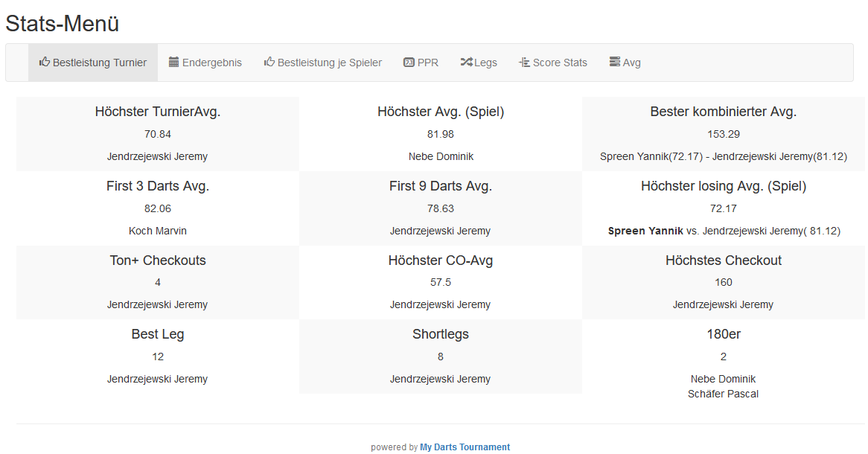868x454 pixels.
Task: Click the shuffle icon next to Legs
Action: coord(466,63)
